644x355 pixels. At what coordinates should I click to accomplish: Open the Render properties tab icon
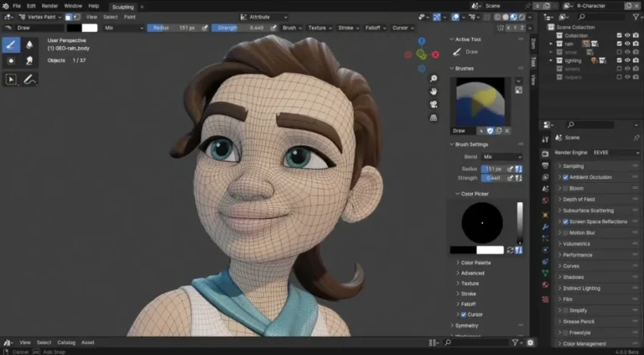[545, 154]
